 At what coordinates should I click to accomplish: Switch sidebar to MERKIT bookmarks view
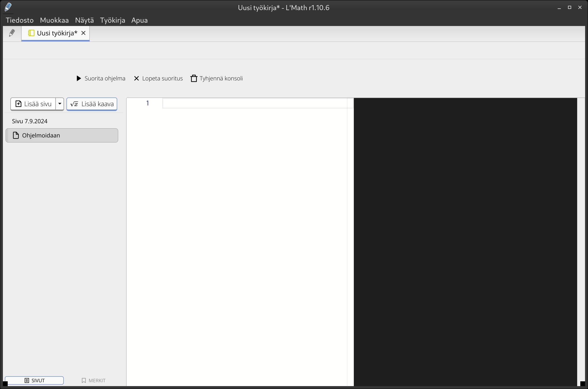click(x=93, y=380)
